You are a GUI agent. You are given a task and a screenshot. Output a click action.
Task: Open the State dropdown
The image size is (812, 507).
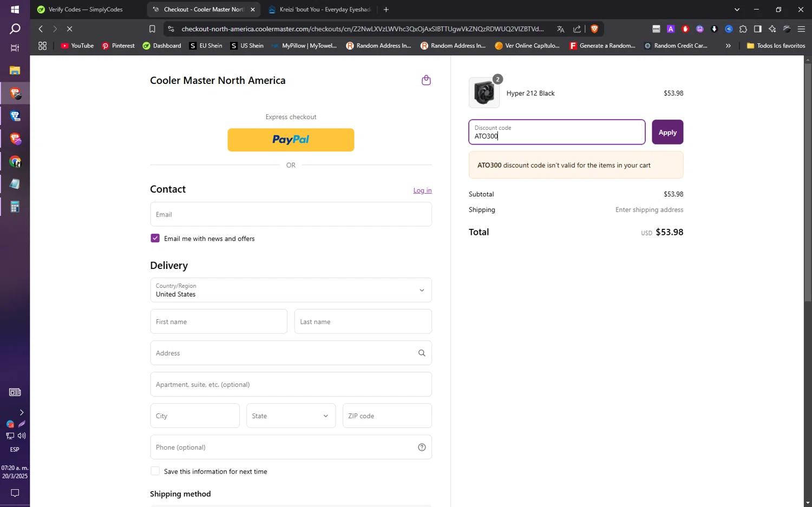[291, 416]
